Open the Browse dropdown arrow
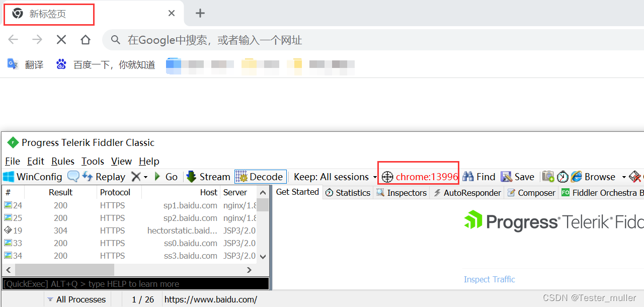Screen dimensions: 644x307 click(x=624, y=177)
